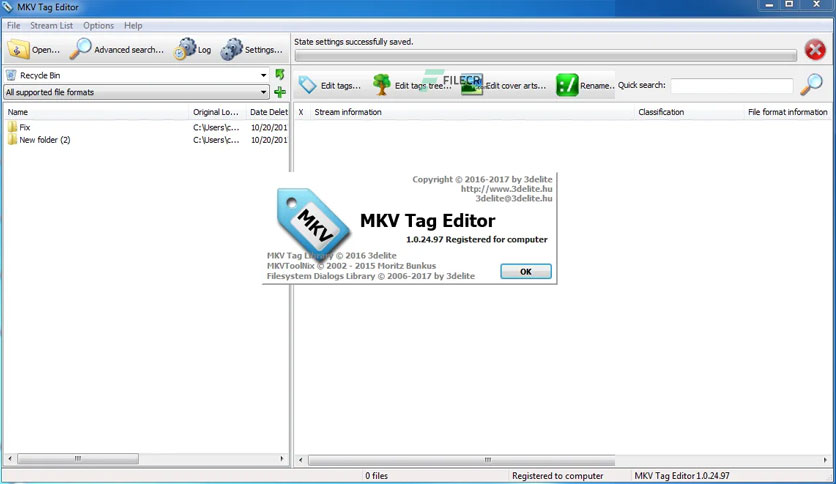836x484 pixels.
Task: Click stream list scroll right arrow
Action: click(825, 459)
